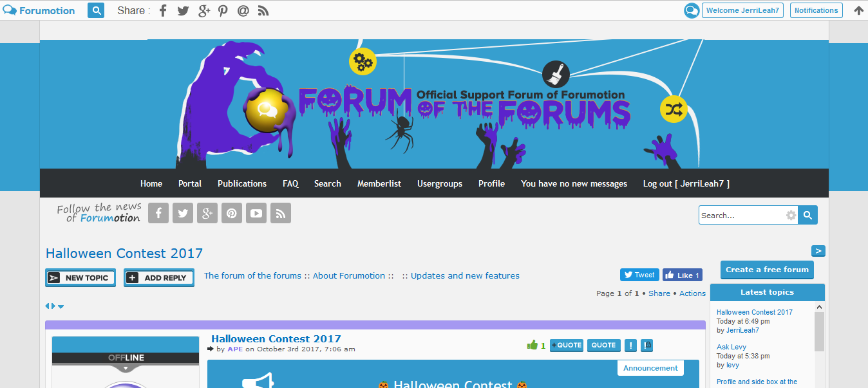Open APE's author profile link

click(x=235, y=349)
